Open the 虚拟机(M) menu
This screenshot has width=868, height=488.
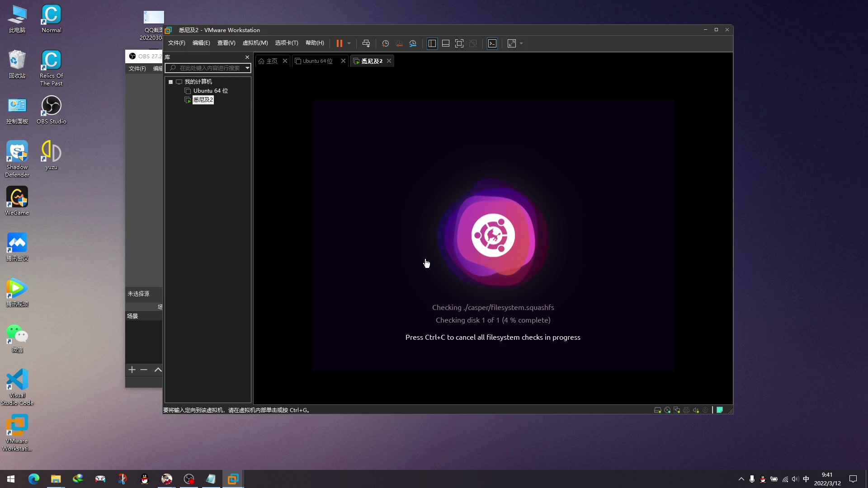255,43
